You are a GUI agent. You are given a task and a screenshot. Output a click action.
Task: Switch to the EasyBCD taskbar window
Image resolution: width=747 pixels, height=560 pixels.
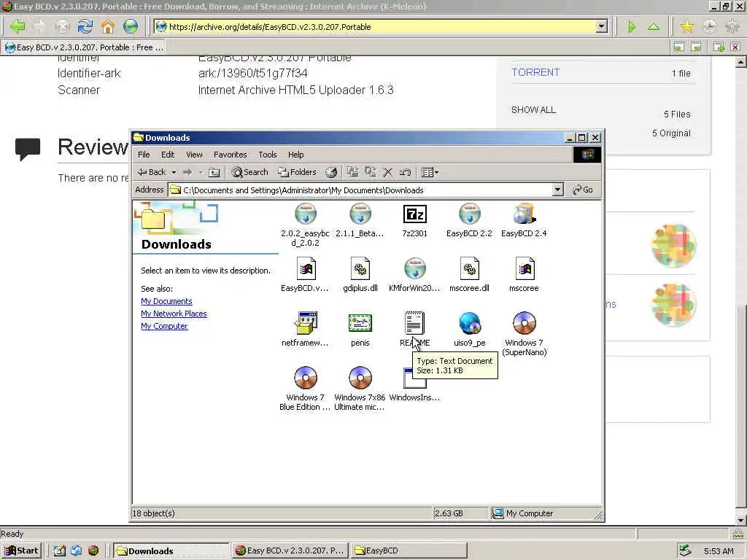point(409,551)
